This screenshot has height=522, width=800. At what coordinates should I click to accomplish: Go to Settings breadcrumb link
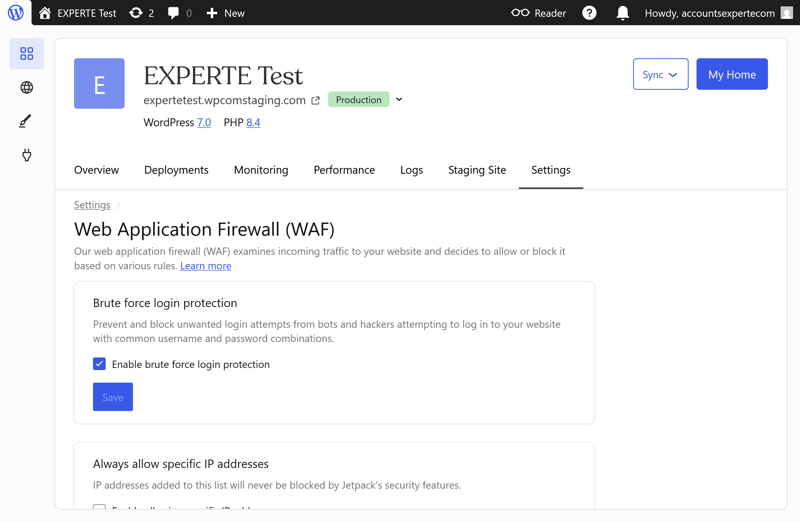coord(92,205)
